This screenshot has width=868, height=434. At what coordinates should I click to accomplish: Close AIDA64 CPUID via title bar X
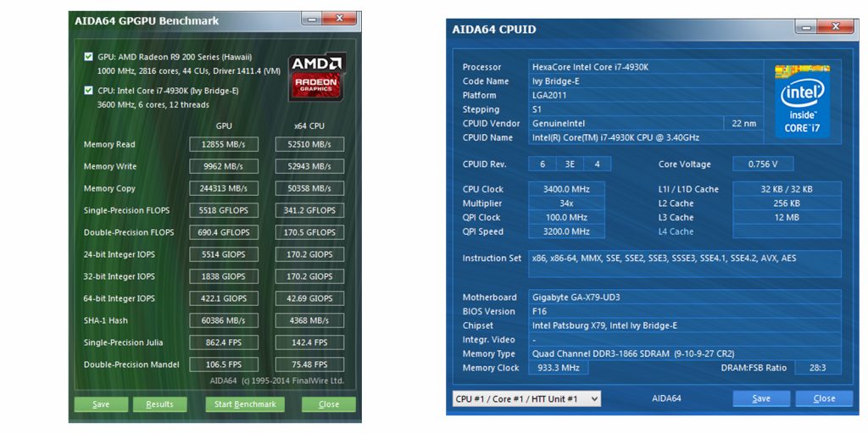(834, 27)
